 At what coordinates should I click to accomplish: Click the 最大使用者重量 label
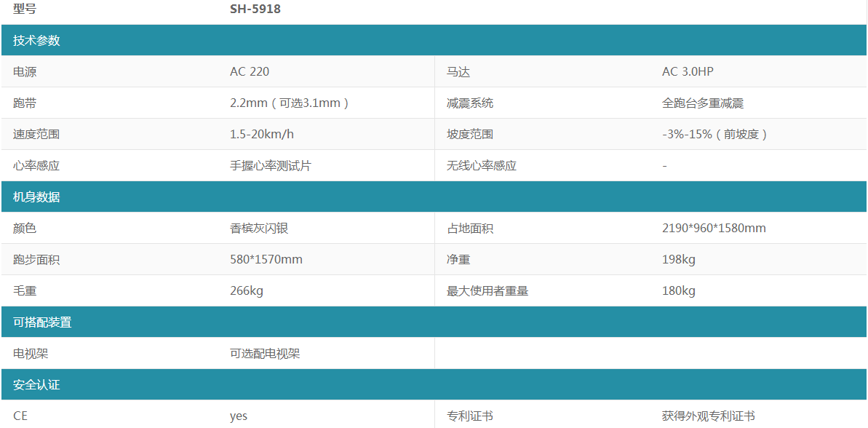pos(487,291)
